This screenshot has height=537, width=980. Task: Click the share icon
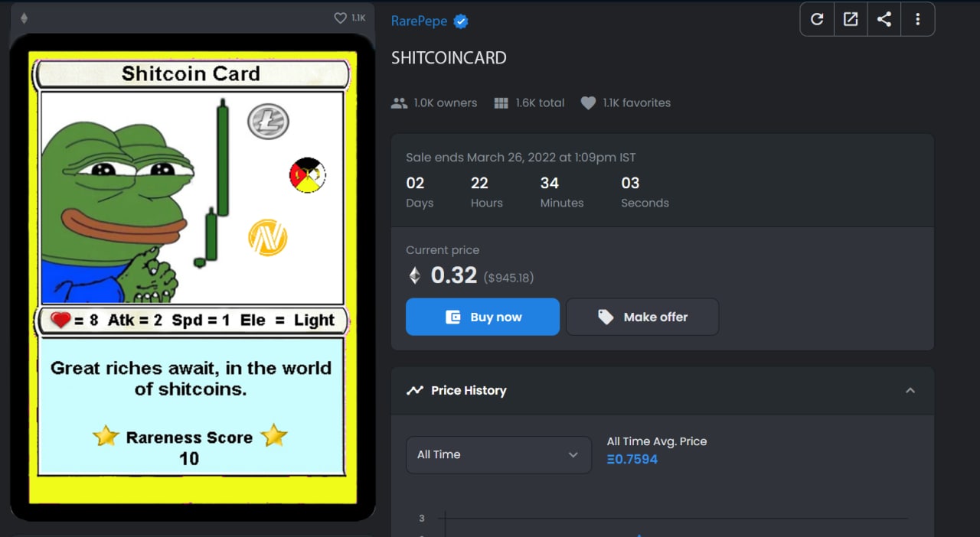click(x=884, y=19)
